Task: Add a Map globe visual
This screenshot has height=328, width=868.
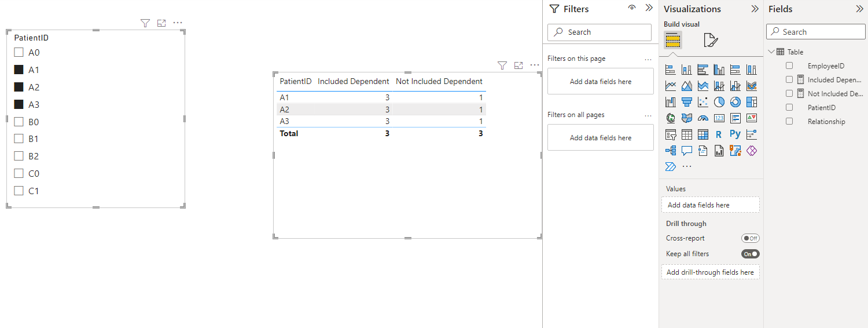Action: pos(671,118)
